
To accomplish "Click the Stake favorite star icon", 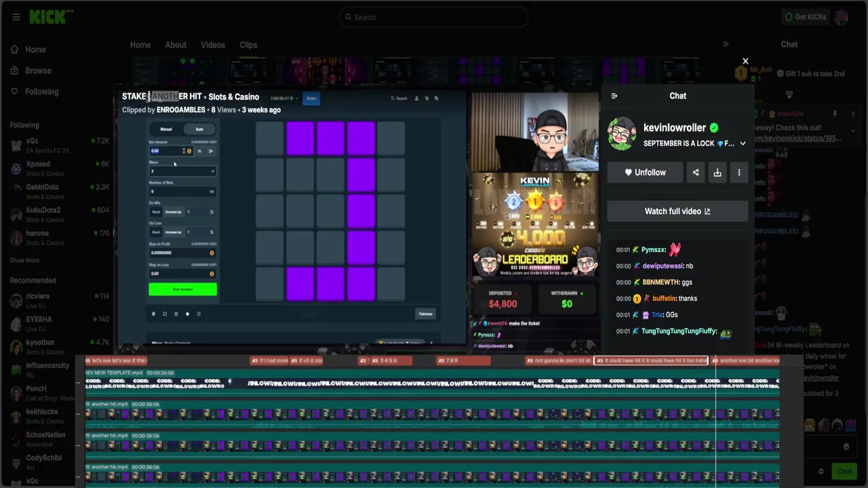I will [x=187, y=314].
